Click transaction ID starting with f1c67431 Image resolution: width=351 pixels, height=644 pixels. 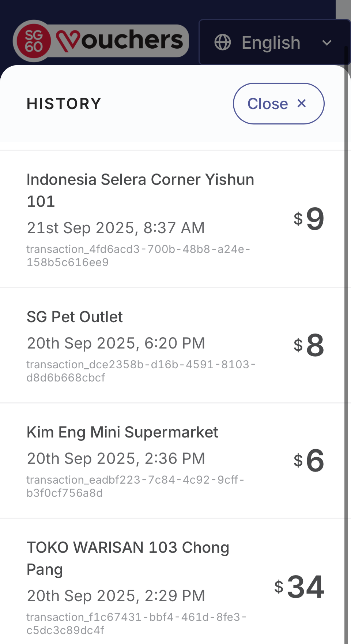[x=136, y=623]
